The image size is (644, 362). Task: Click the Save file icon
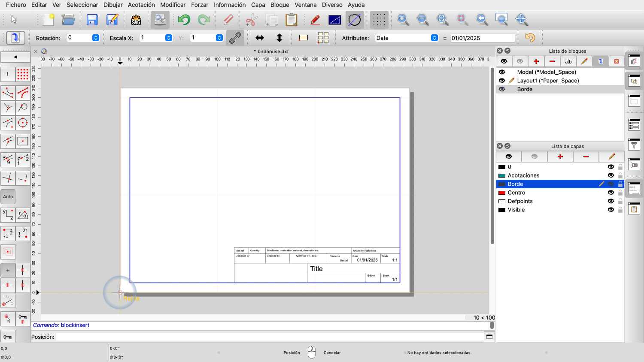(x=92, y=20)
